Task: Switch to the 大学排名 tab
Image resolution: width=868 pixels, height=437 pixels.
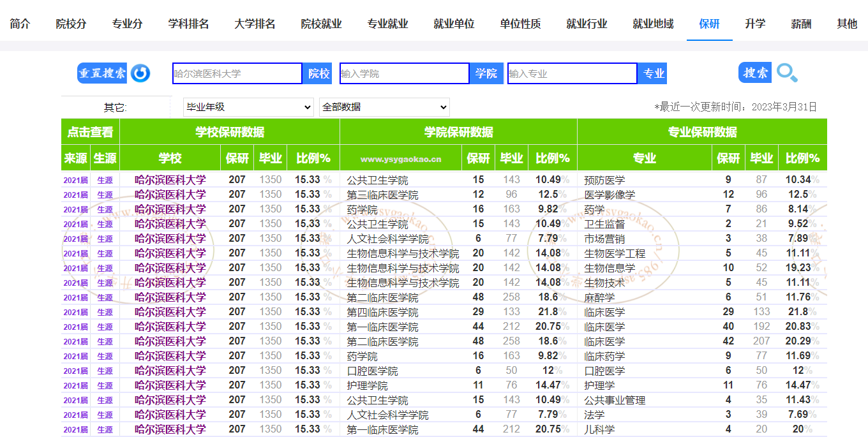Action: [255, 24]
